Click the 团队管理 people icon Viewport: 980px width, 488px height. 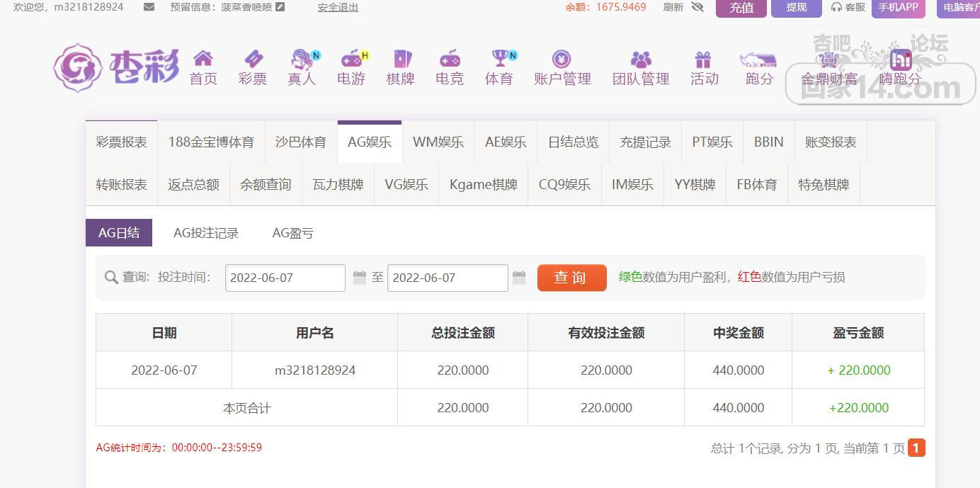(641, 58)
